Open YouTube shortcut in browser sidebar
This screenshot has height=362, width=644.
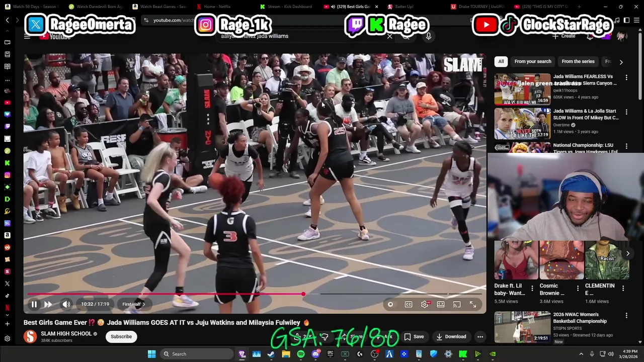click(7, 103)
